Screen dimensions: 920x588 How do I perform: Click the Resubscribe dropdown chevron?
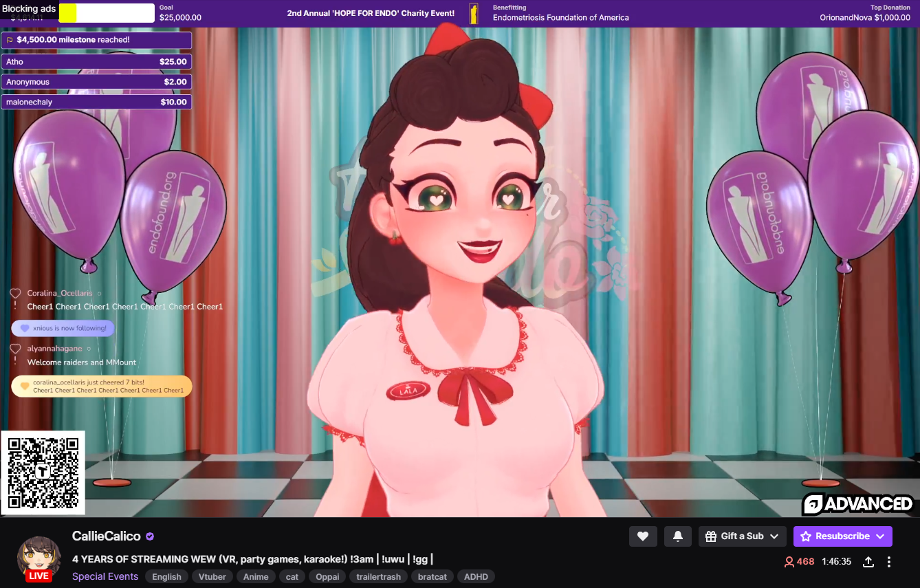(881, 536)
